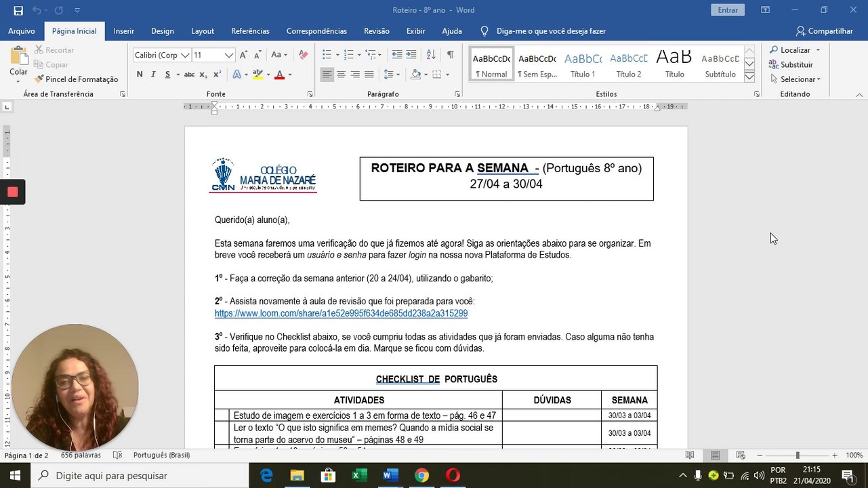Decrease font size with the smaller A icon
Image resolution: width=868 pixels, height=488 pixels.
point(258,55)
